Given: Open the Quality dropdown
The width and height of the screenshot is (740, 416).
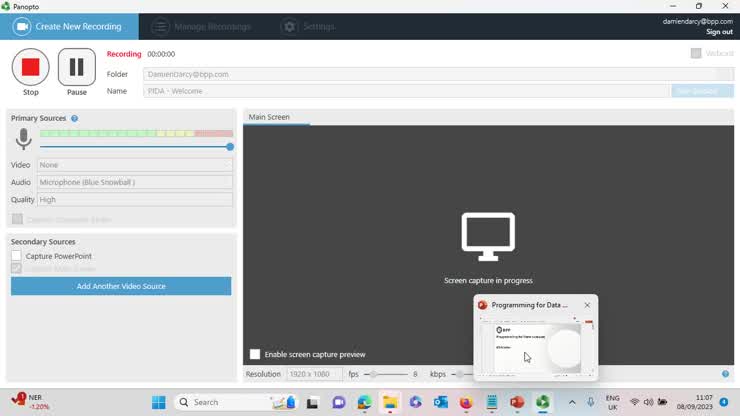Looking at the screenshot, I should [x=135, y=200].
